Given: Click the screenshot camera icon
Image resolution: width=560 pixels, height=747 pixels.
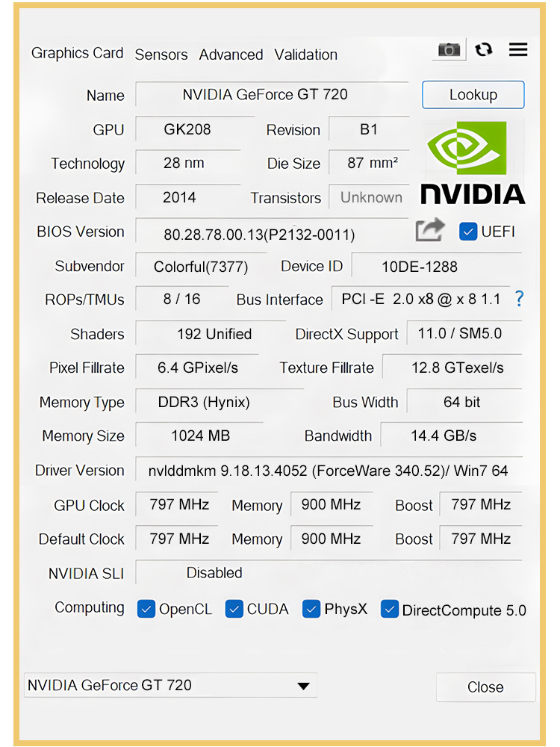Looking at the screenshot, I should pyautogui.click(x=449, y=50).
